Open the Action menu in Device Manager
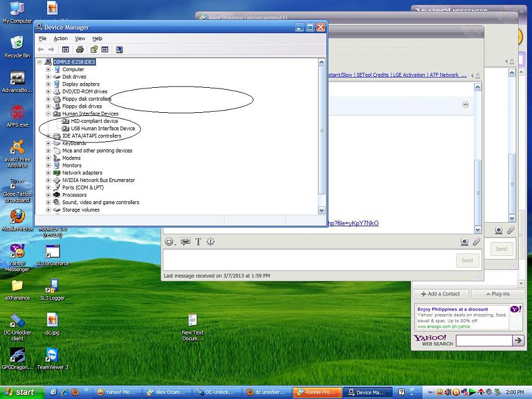 (x=60, y=38)
